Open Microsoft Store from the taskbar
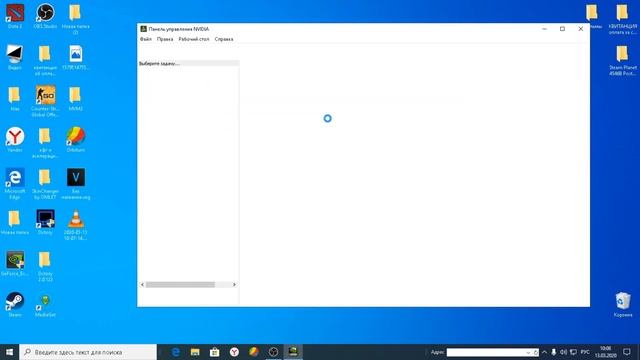The image size is (640, 360). (x=215, y=352)
